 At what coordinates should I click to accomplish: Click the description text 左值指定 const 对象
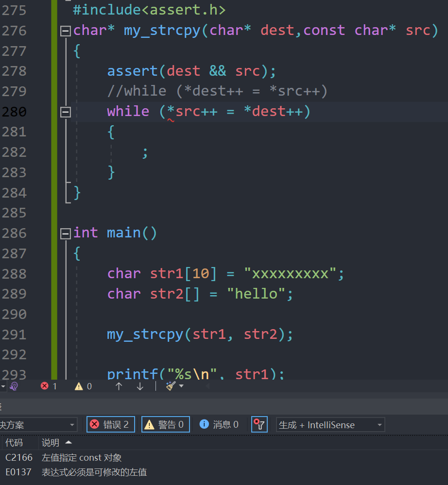click(82, 457)
